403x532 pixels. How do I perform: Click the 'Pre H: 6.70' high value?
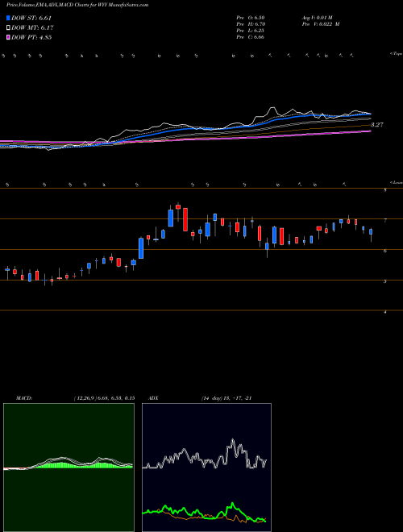tap(251, 24)
